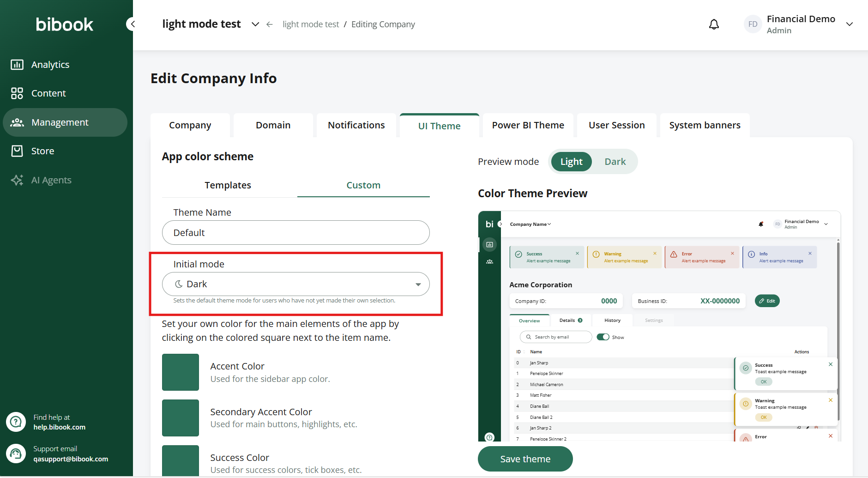Screen dimensions: 868x478
Task: Click the Theme Name input field
Action: coord(296,233)
